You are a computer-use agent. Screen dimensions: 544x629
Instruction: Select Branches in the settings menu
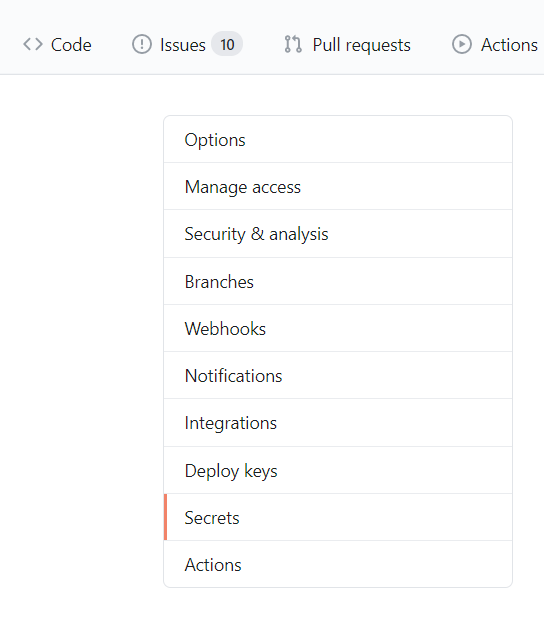point(338,282)
